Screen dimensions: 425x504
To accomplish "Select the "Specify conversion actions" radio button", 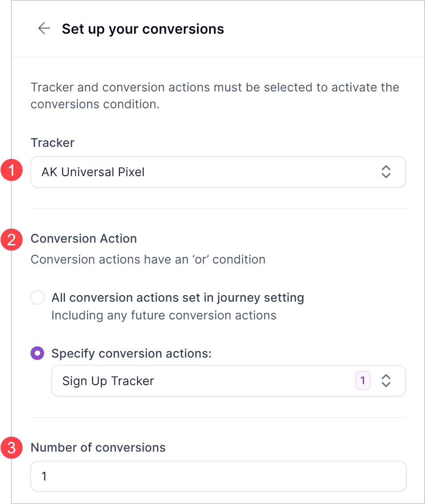I will [x=37, y=354].
